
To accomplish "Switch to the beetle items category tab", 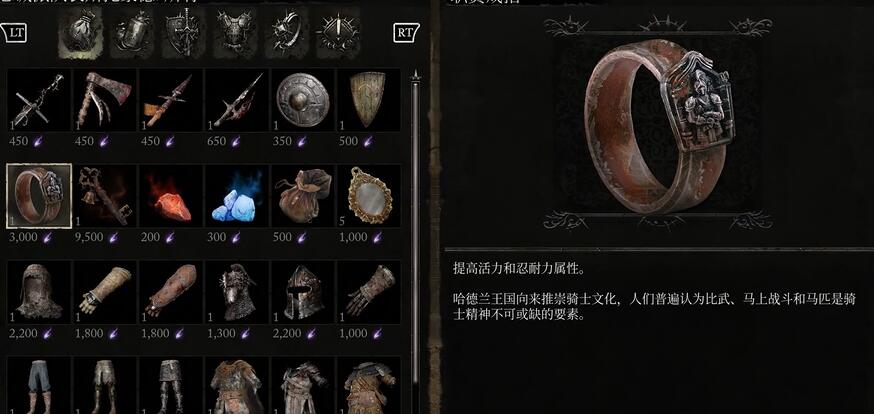I will tap(132, 32).
